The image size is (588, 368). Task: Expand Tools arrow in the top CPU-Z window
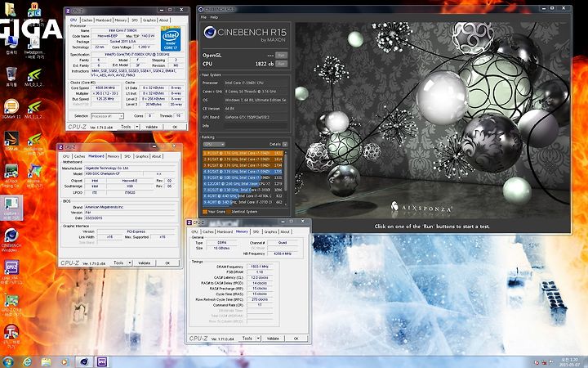[x=137, y=127]
